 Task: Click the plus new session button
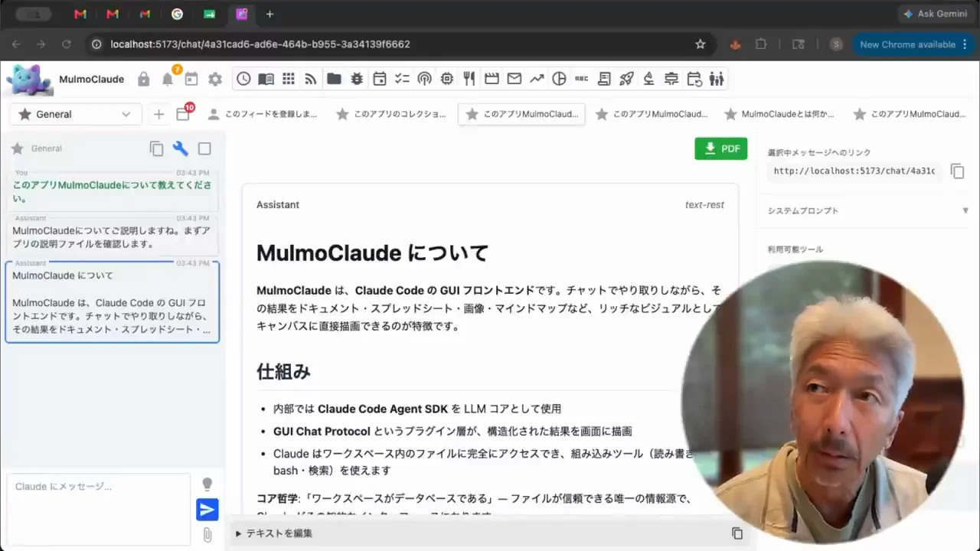pyautogui.click(x=158, y=114)
